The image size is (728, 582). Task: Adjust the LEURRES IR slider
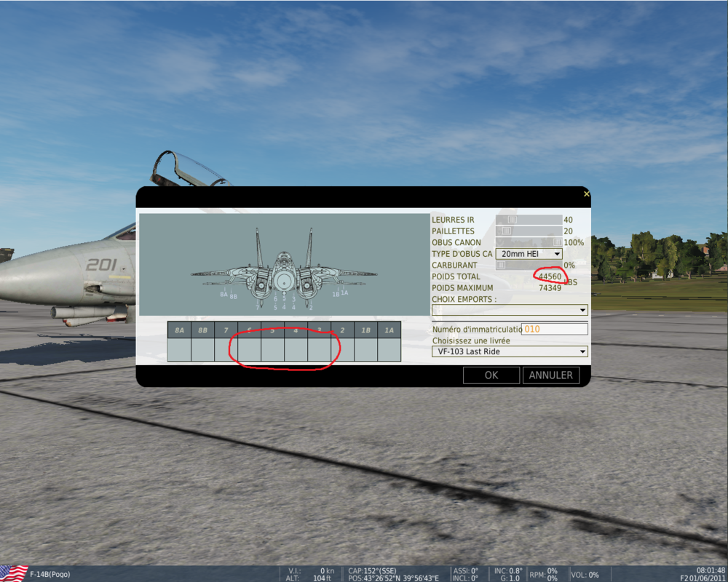tap(529, 220)
